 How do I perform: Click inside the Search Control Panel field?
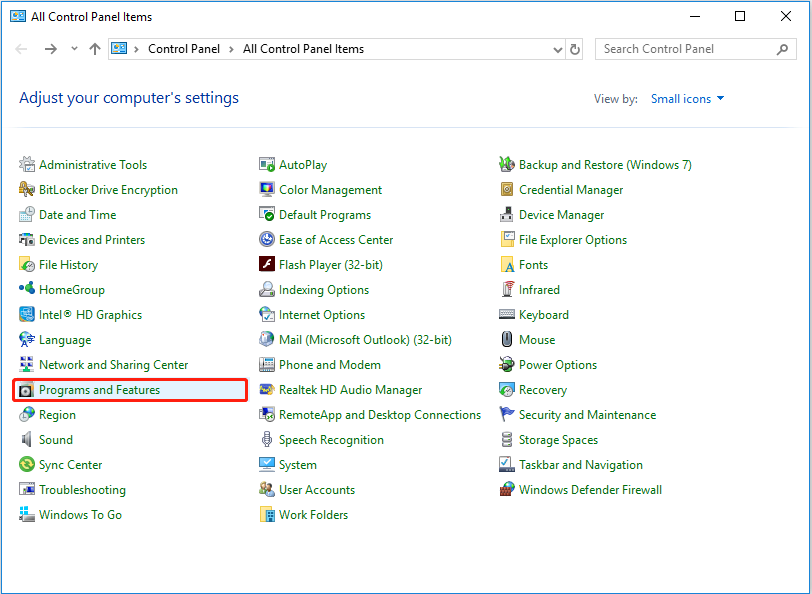coord(680,48)
